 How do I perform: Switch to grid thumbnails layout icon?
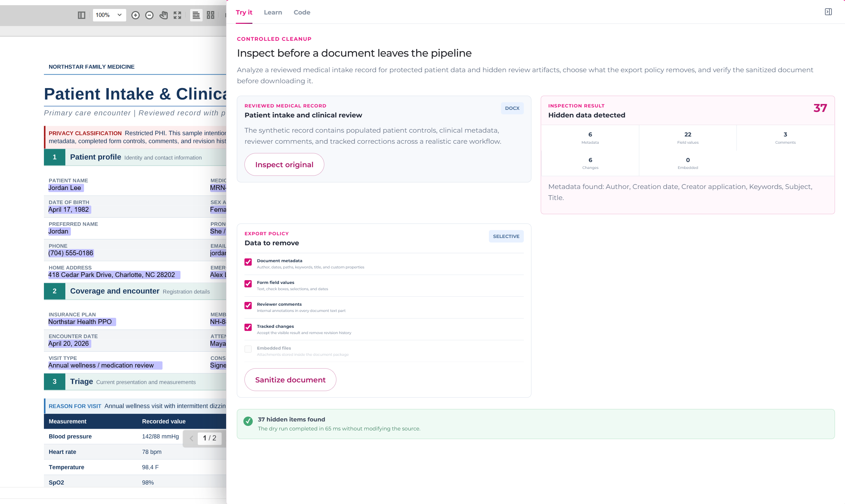tap(211, 15)
